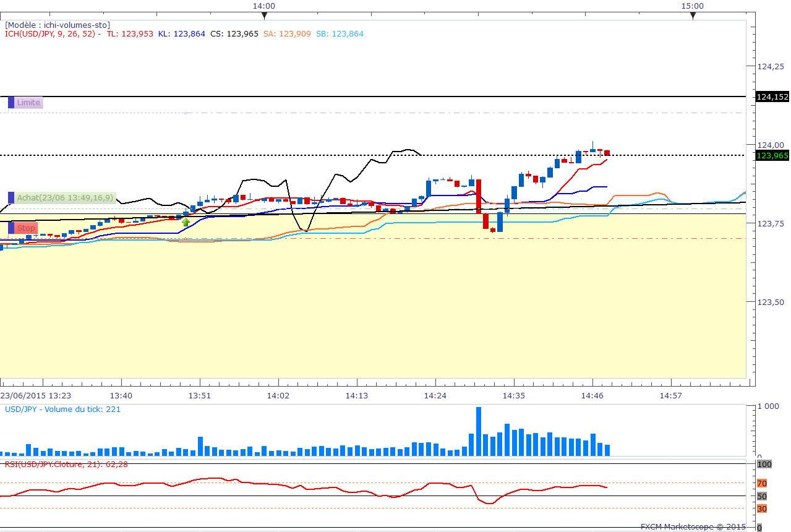Click the green buy entry arrow marker
The height and width of the screenshot is (532, 791).
point(186,221)
